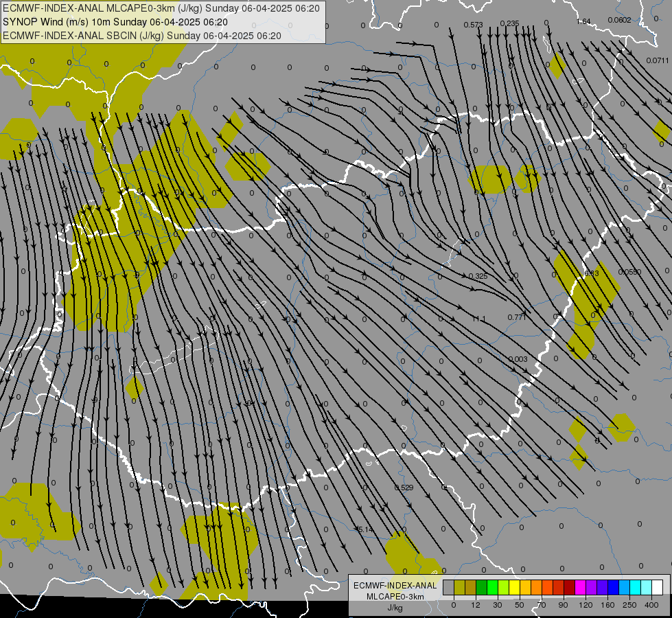Click the magenta legend swatch
Viewport: 672px width, 618px height.
[x=581, y=587]
